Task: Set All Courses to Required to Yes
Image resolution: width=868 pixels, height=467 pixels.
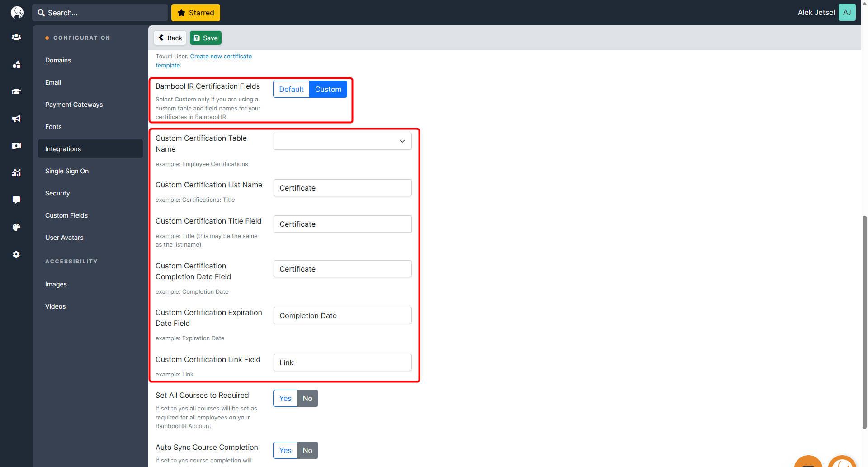Action: pos(285,398)
